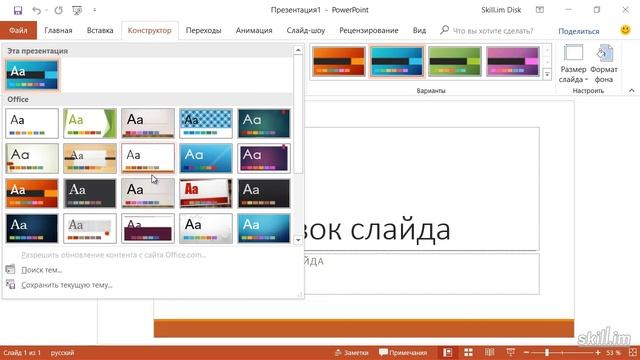
Task: Click zoom in plus button
Action: pos(598,353)
